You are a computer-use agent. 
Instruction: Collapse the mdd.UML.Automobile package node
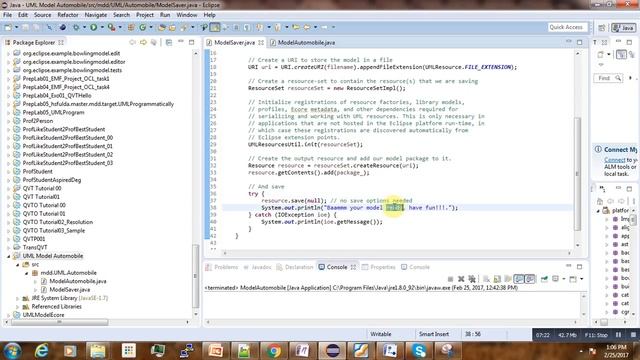[x=26, y=273]
